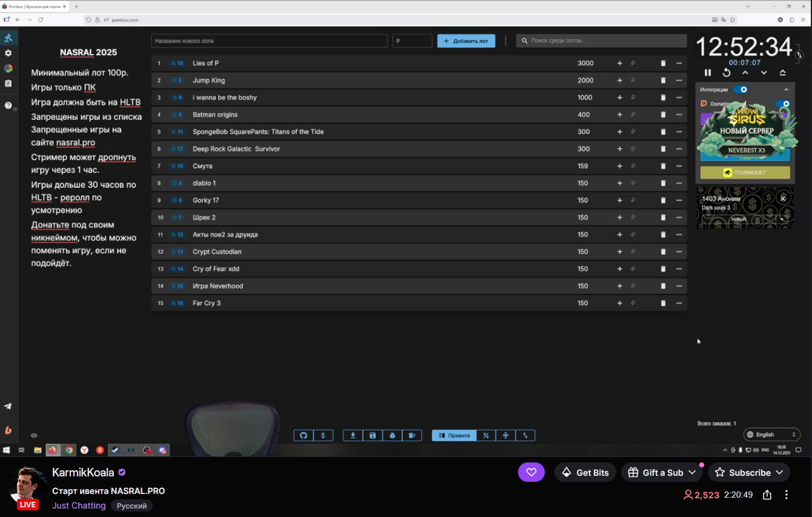Click Добавить лот button
The width and height of the screenshot is (812, 517).
[466, 41]
